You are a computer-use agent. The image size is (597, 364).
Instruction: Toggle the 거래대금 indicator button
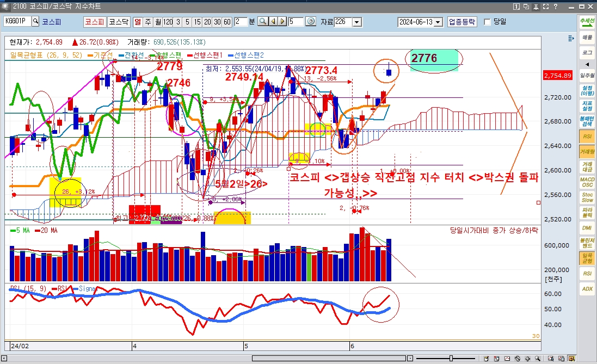[587, 167]
